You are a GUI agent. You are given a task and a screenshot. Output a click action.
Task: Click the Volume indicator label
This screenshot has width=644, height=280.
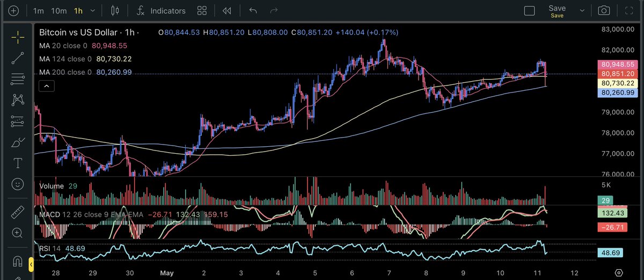52,186
